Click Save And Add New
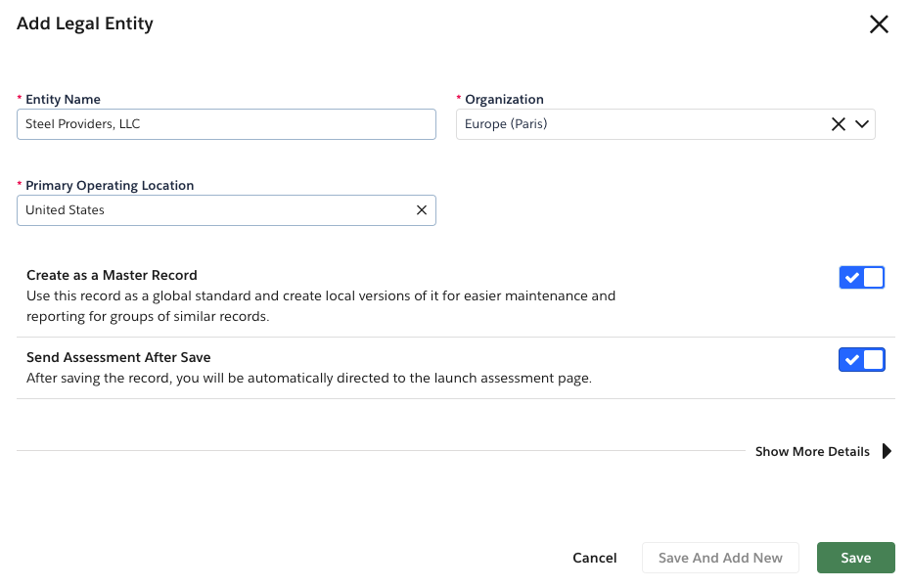This screenshot has width=910, height=588. [720, 558]
